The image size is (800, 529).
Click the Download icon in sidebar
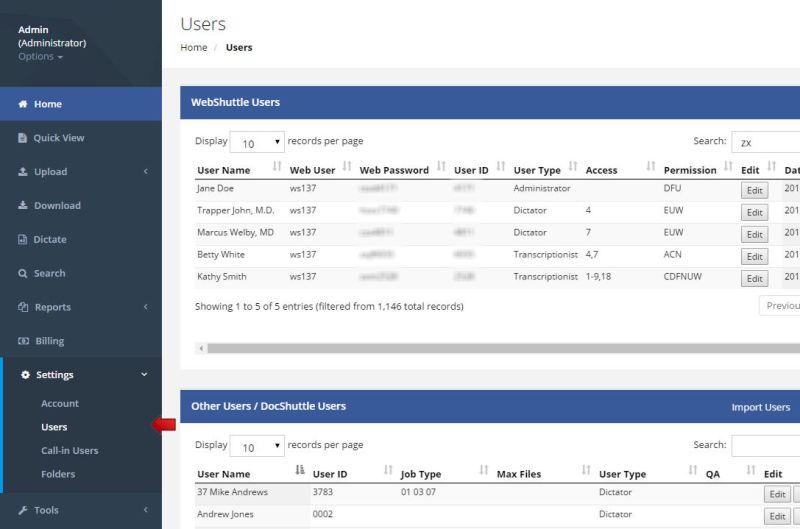pyautogui.click(x=23, y=206)
